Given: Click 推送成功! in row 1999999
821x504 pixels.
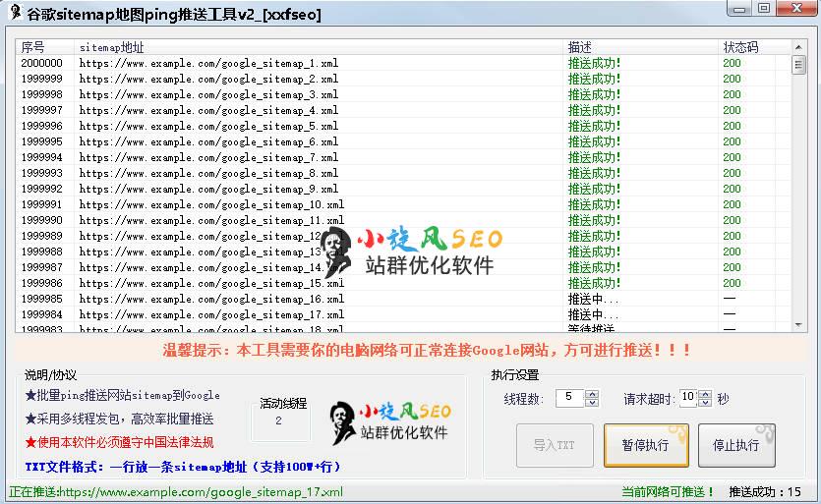Looking at the screenshot, I should click(594, 79).
